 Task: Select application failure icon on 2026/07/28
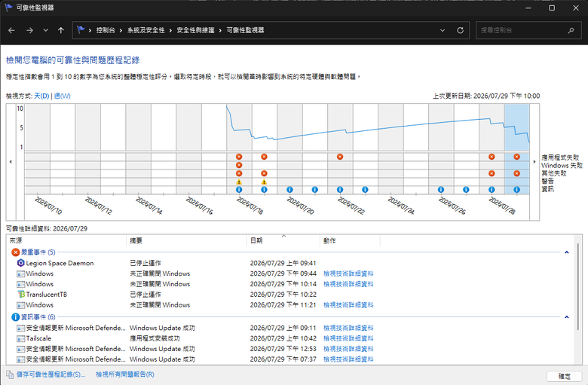point(492,157)
